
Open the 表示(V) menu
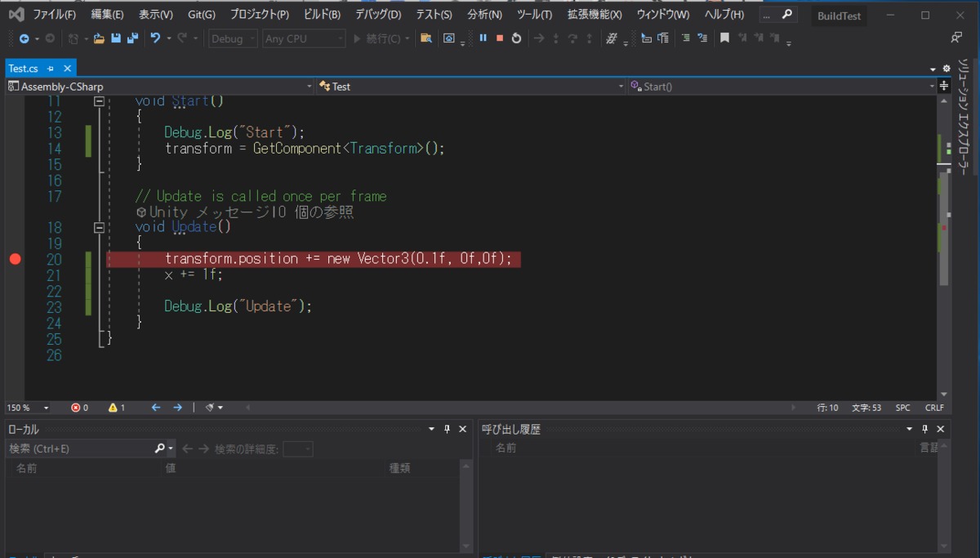[x=156, y=15]
